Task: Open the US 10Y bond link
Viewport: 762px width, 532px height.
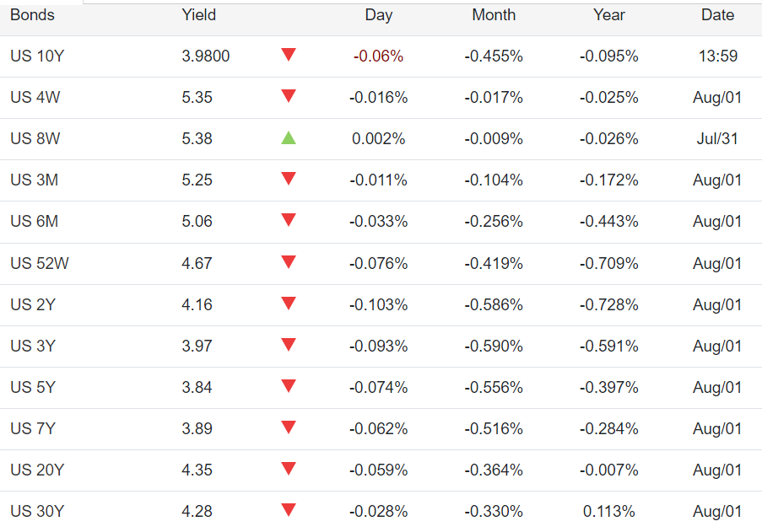Action: click(x=37, y=56)
